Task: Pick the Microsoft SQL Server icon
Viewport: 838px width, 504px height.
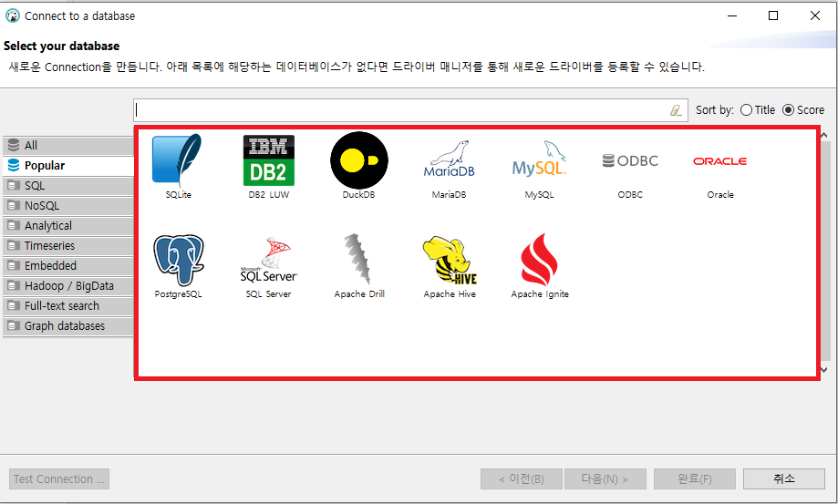Action: coord(268,260)
